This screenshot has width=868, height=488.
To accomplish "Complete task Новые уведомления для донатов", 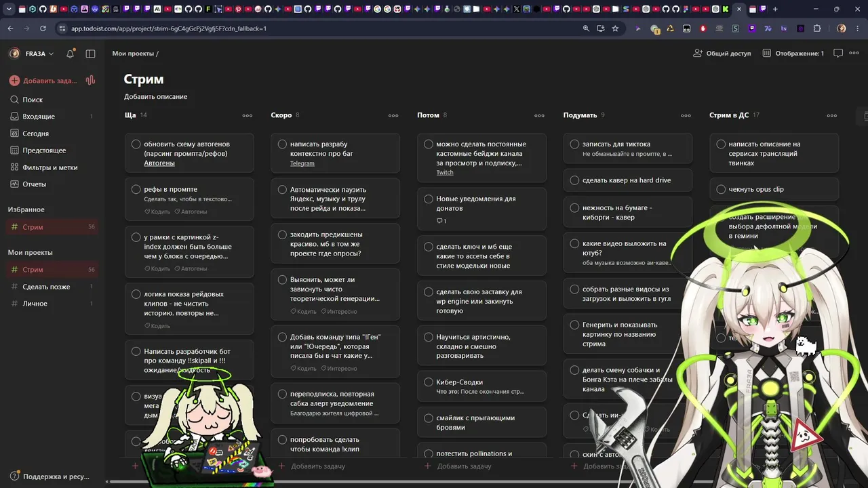I will (x=429, y=199).
